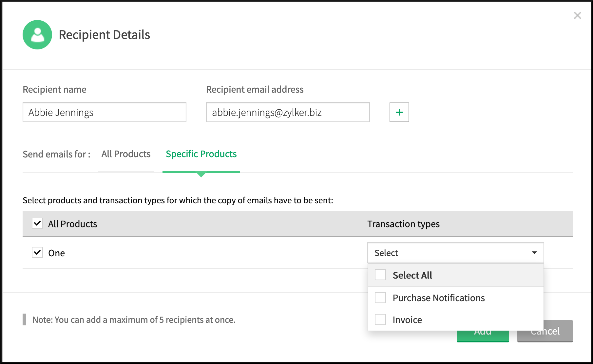Check the Select All option
This screenshot has width=593, height=364.
pos(380,275)
